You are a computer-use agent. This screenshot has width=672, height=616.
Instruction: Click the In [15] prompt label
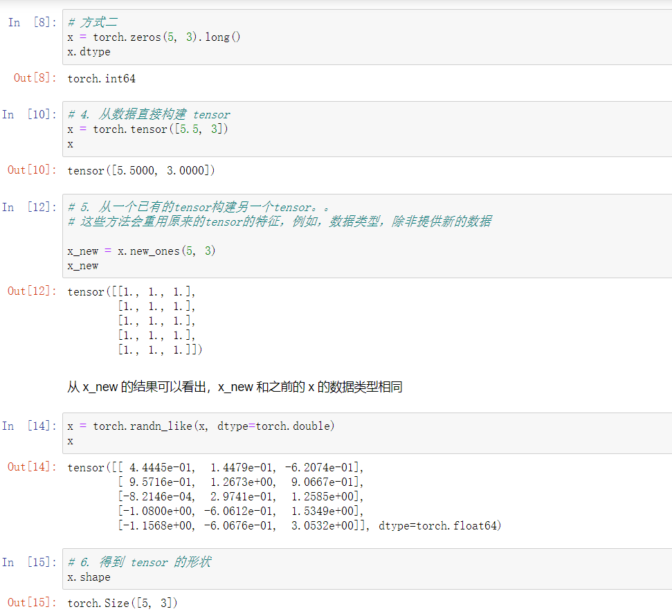click(x=30, y=562)
